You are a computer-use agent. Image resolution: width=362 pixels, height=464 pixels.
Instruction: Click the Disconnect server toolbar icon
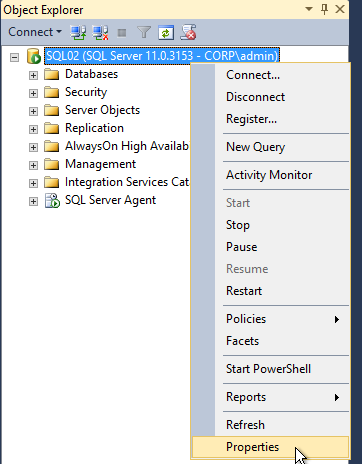pyautogui.click(x=100, y=33)
